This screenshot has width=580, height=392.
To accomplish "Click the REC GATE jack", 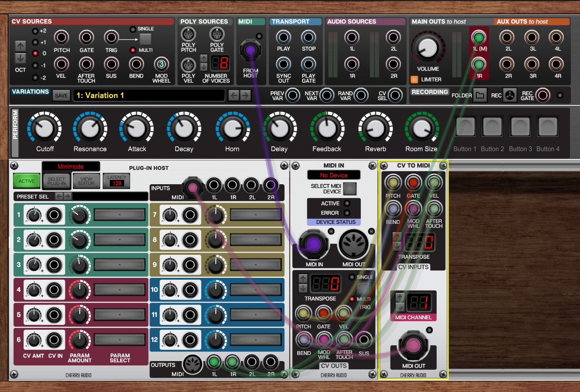I will (543, 95).
